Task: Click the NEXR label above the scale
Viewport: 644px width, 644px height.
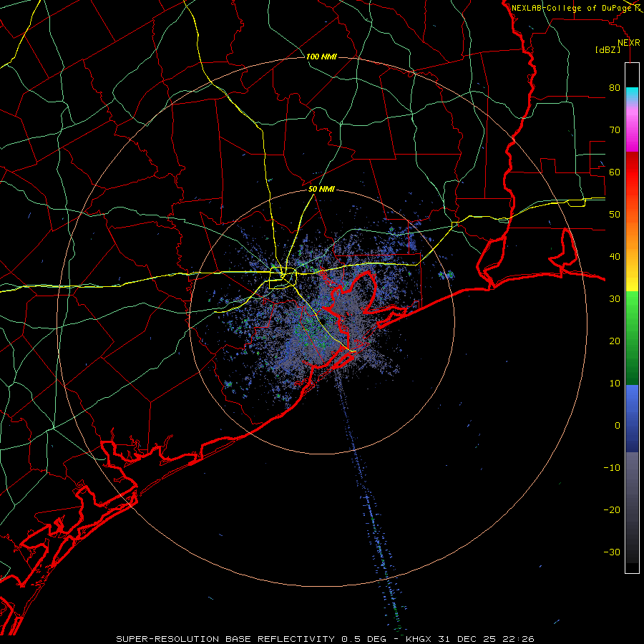Action: coord(629,43)
